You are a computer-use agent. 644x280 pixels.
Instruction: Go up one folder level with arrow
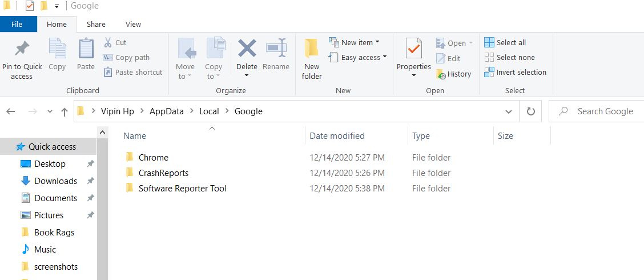[x=64, y=111]
